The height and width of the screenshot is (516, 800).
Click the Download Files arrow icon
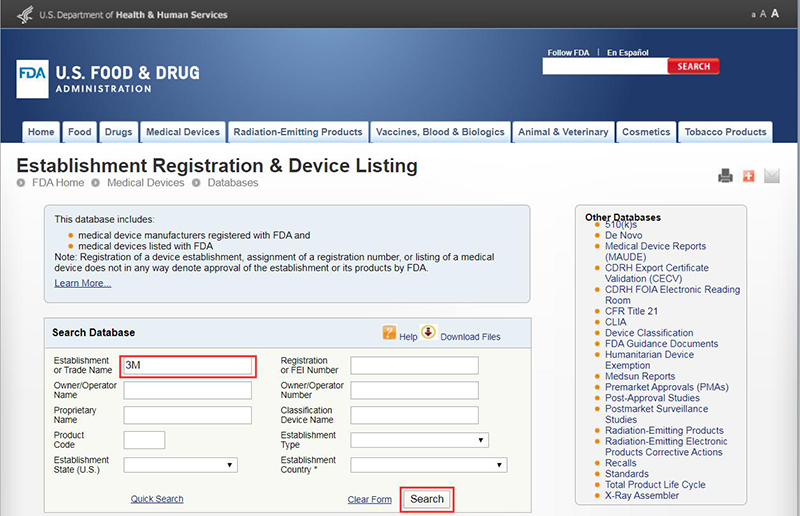tap(428, 332)
